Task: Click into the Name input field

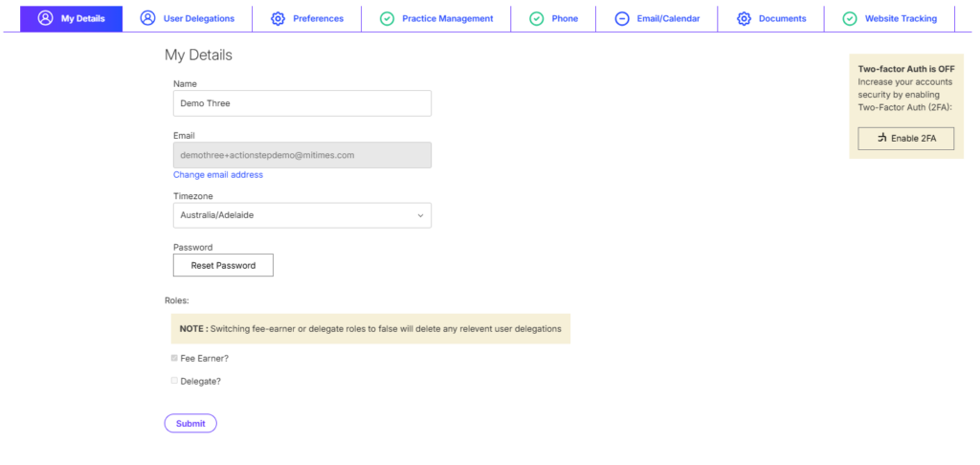Action: (x=301, y=103)
